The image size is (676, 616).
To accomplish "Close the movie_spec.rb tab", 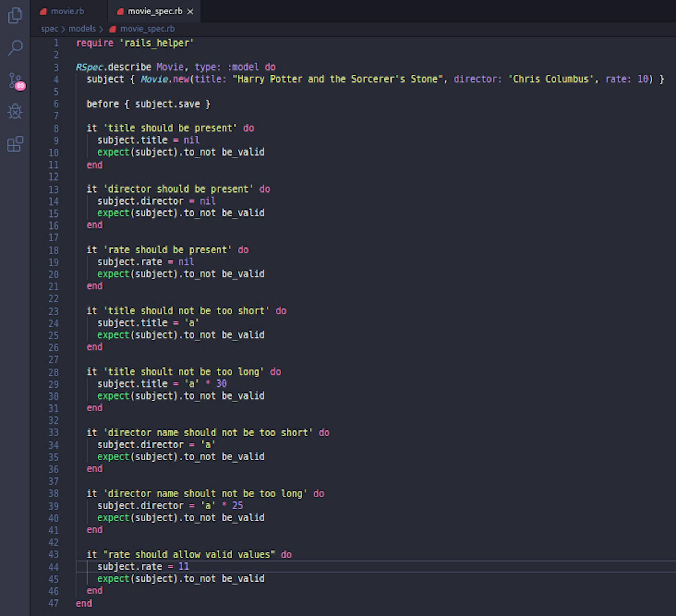I will (x=190, y=12).
